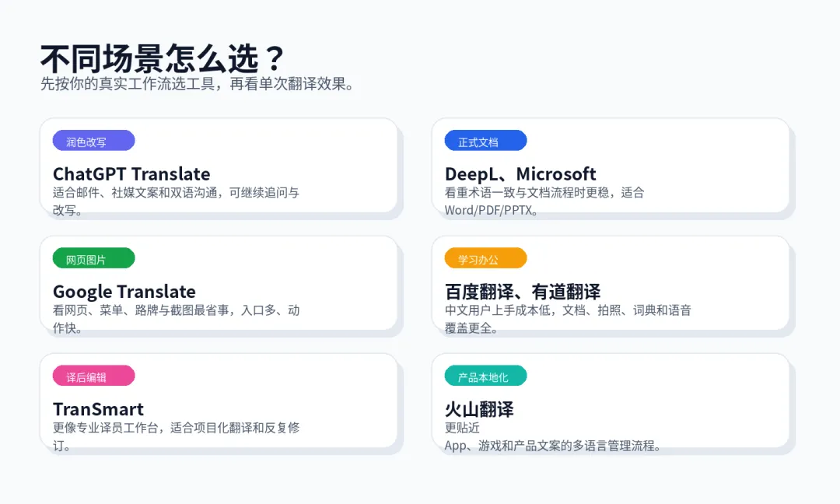Screen dimensions: 840x504
Task: Click the description mentioning 中文用户上手成本低
Action: pyautogui.click(x=568, y=319)
